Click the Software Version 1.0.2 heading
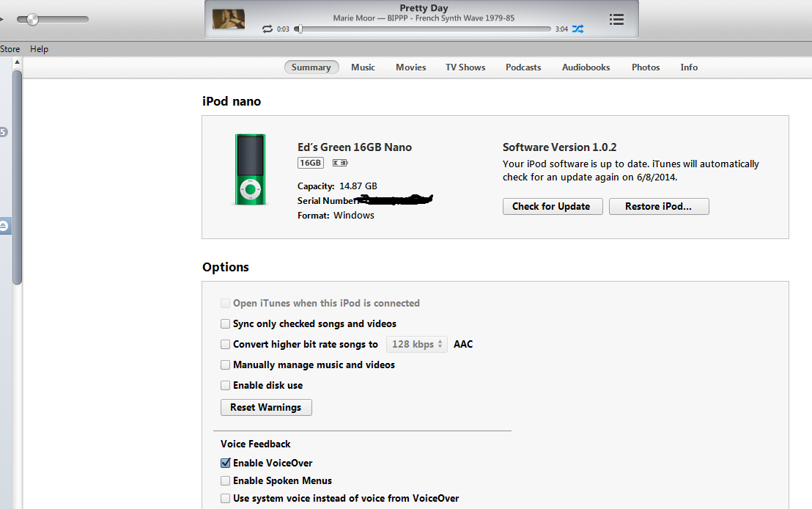 559,147
